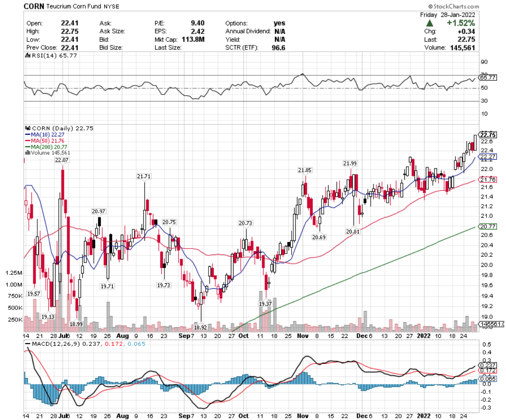The image size is (506, 420).
Task: Click the Annual Dividend N/A value
Action: coord(280,31)
